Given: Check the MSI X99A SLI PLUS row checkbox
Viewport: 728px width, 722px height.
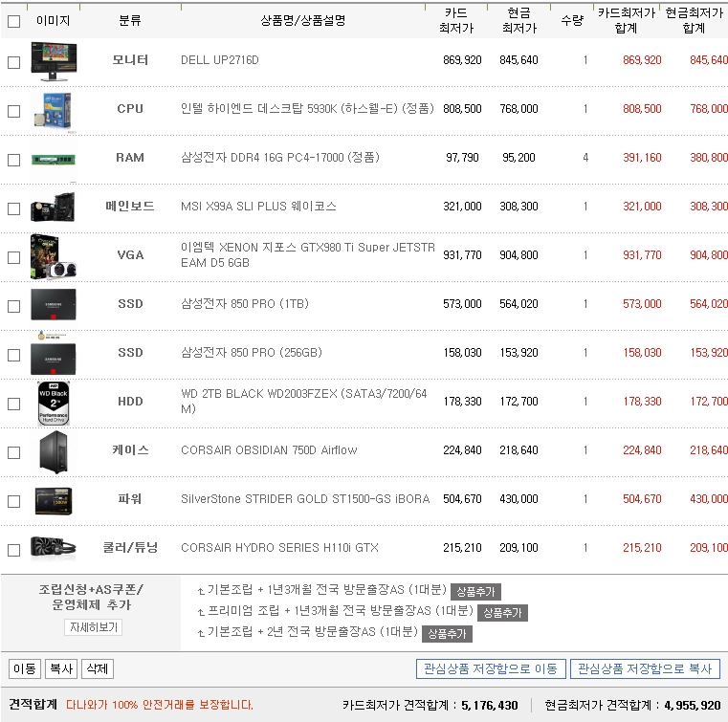Looking at the screenshot, I should (x=14, y=208).
